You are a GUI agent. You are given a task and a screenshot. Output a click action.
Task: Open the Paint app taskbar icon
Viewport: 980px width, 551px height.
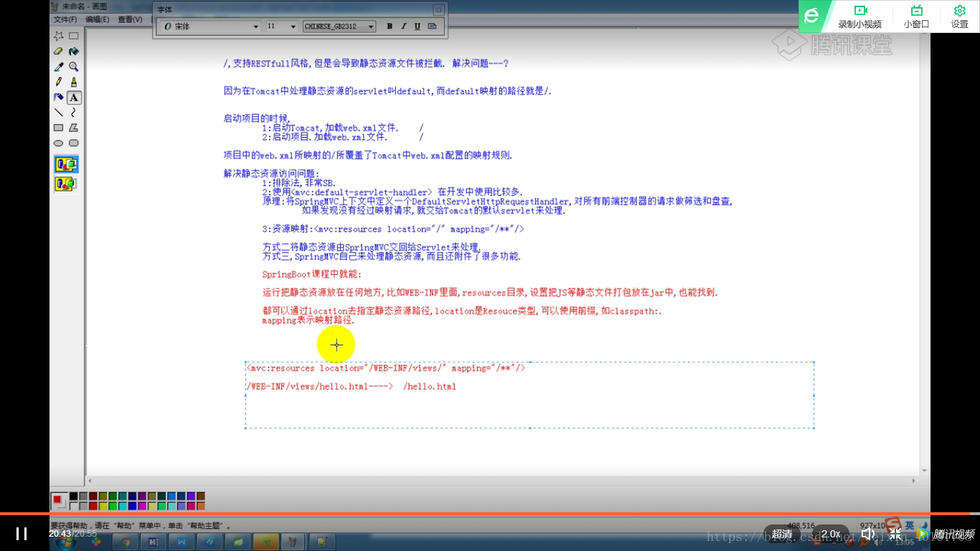click(x=293, y=542)
